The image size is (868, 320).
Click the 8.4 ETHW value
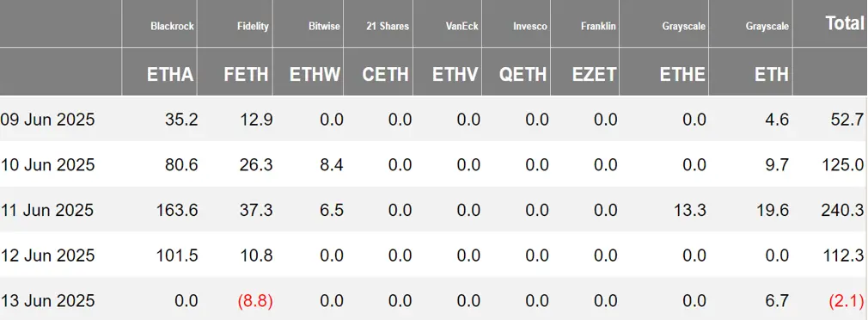click(x=332, y=165)
